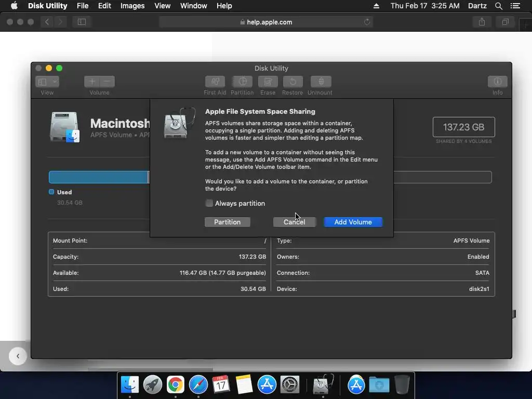The image size is (532, 399).
Task: Click the Restore toolbar icon
Action: tap(292, 82)
